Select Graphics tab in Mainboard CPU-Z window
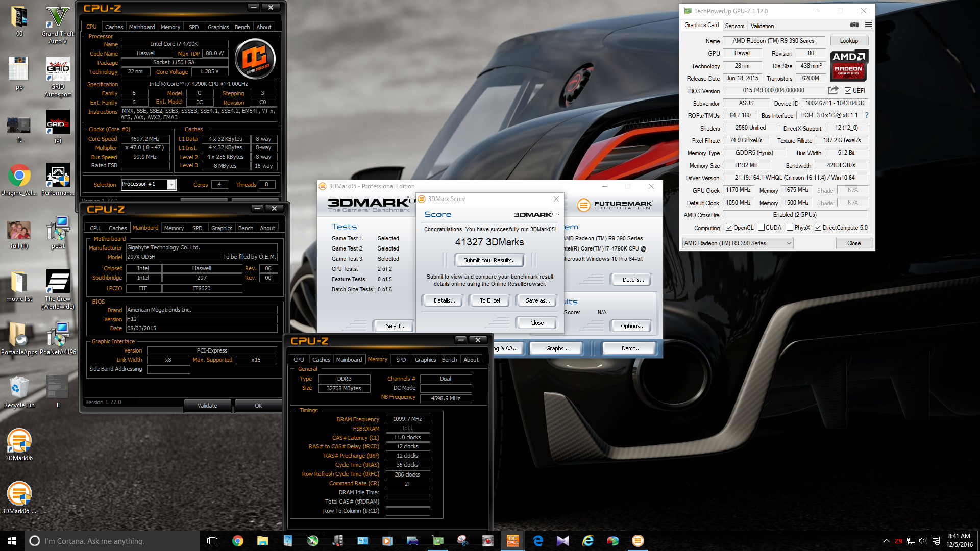 [x=222, y=228]
